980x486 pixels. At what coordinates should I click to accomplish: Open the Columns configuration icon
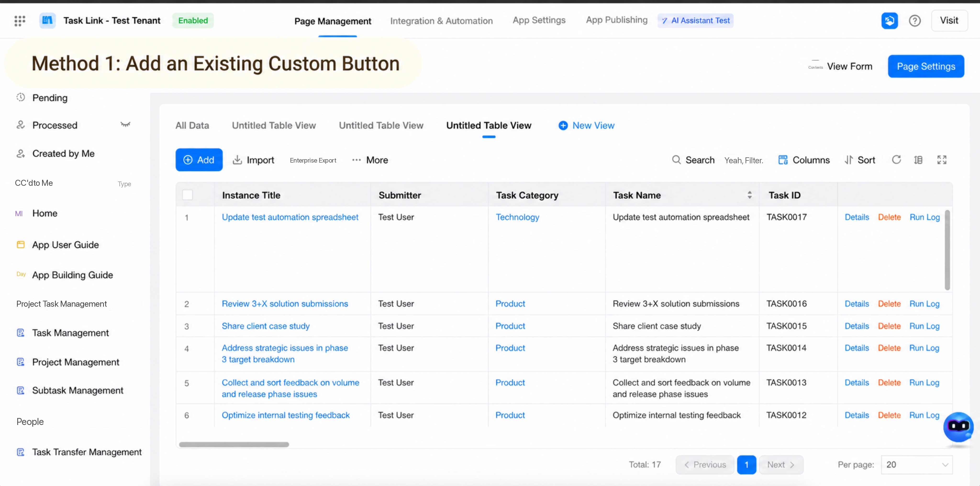point(783,160)
